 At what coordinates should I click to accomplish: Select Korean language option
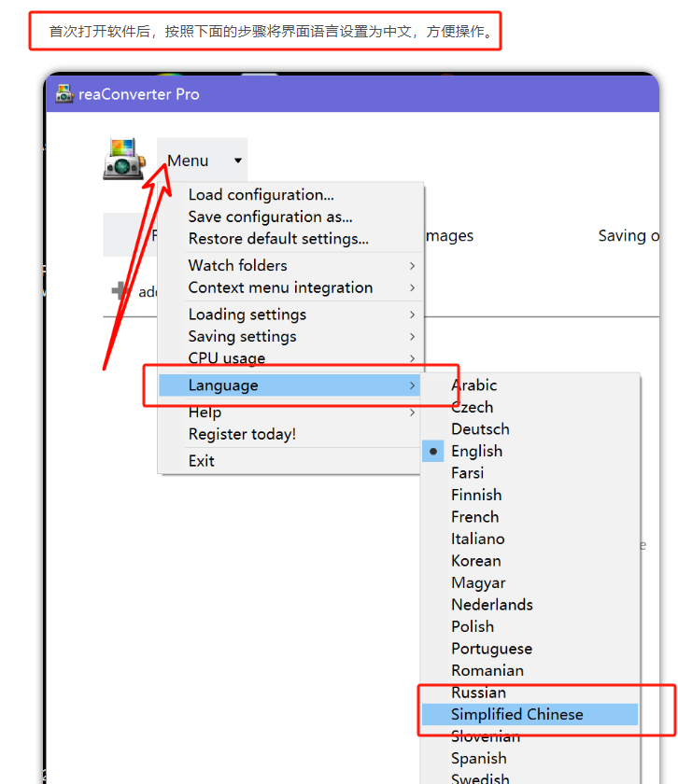coord(530,561)
